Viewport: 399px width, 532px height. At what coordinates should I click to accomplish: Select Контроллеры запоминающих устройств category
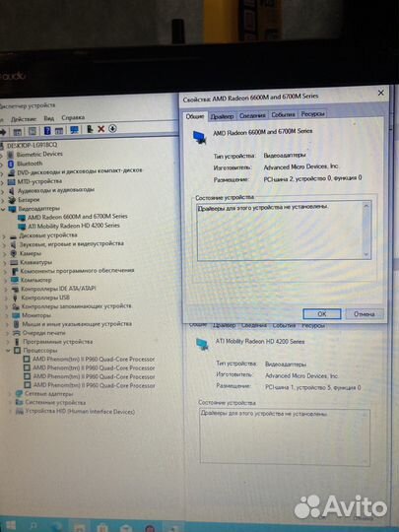point(76,306)
